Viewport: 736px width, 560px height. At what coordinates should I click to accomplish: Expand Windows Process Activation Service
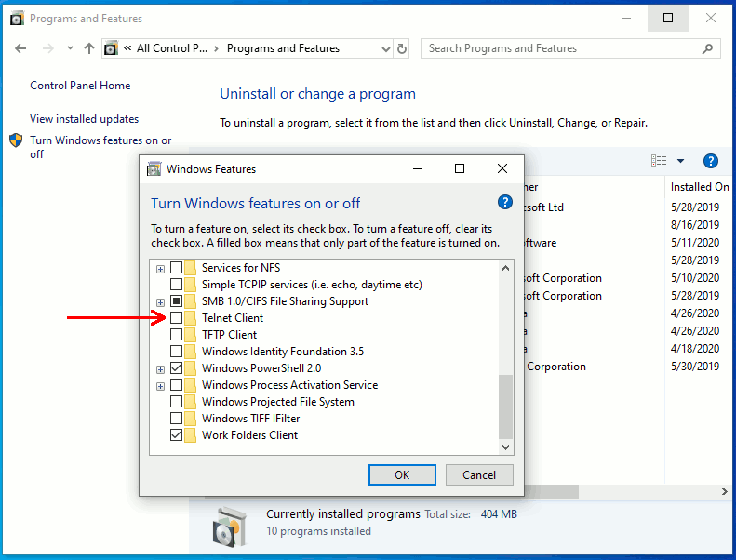pos(161,386)
